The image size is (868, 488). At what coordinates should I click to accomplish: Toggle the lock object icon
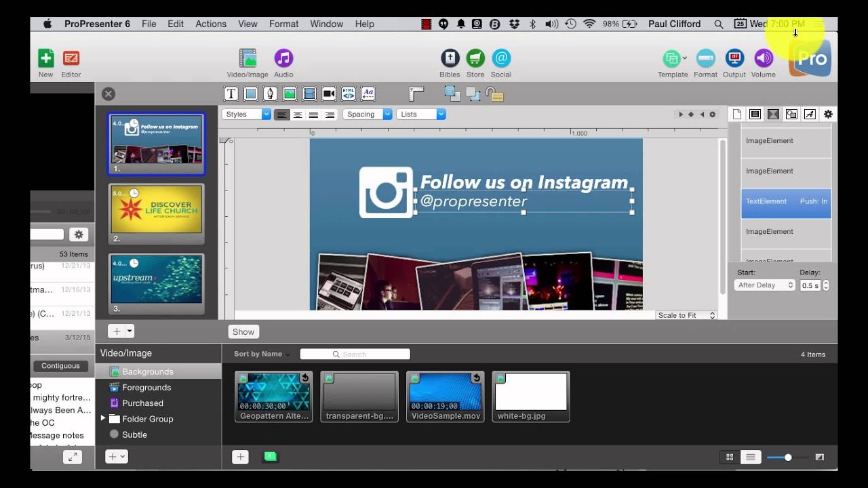click(x=494, y=94)
